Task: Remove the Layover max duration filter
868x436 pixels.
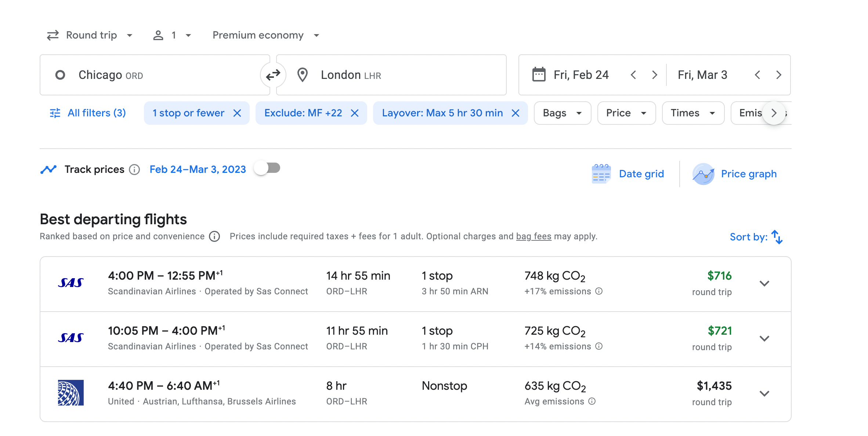Action: click(x=516, y=113)
